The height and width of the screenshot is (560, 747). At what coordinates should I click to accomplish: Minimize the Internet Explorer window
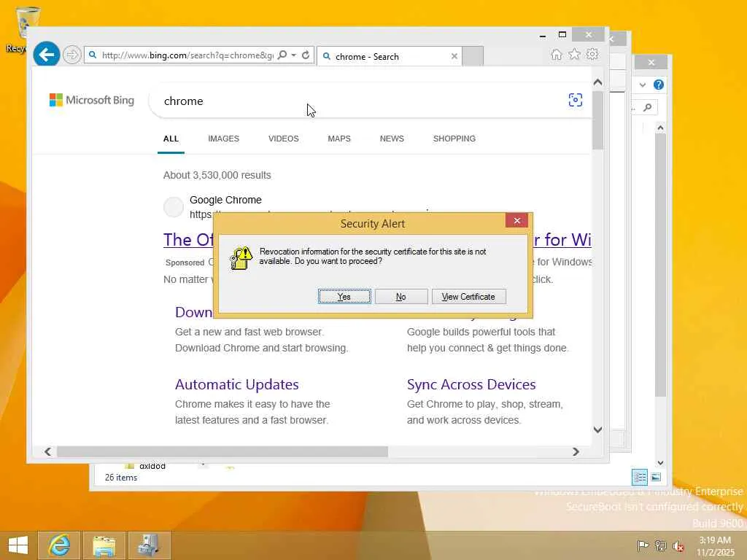[543, 35]
